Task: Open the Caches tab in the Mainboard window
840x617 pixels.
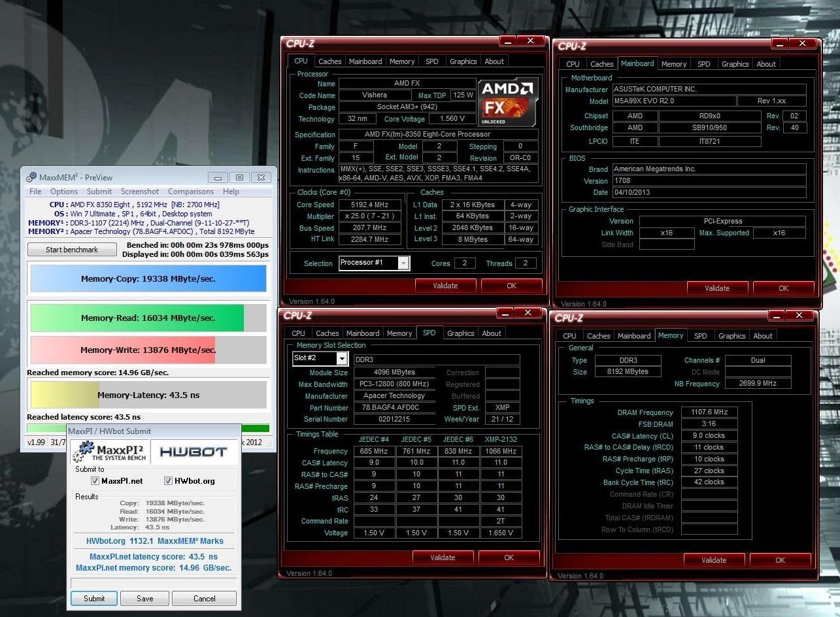Action: [602, 64]
